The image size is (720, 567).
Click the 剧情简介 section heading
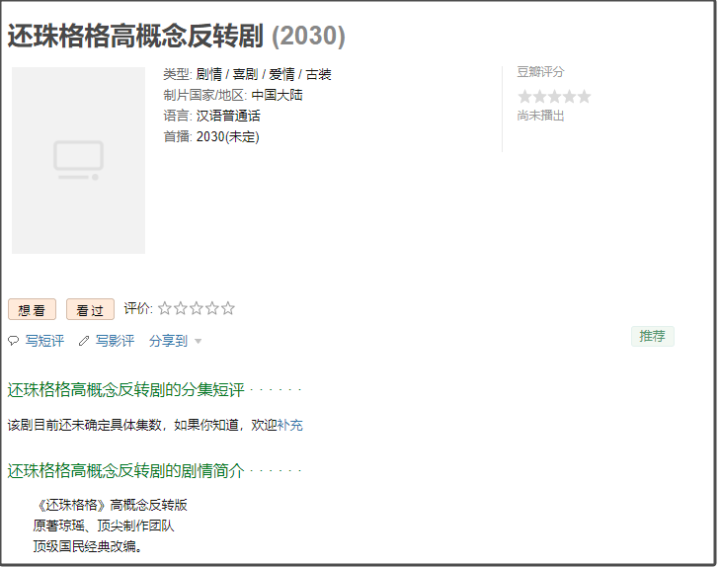(x=126, y=470)
